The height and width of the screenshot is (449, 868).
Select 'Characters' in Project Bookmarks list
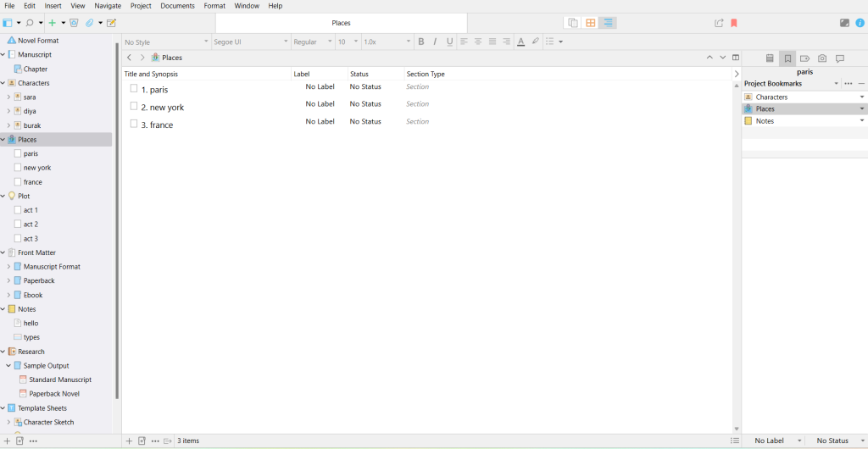[x=771, y=97]
